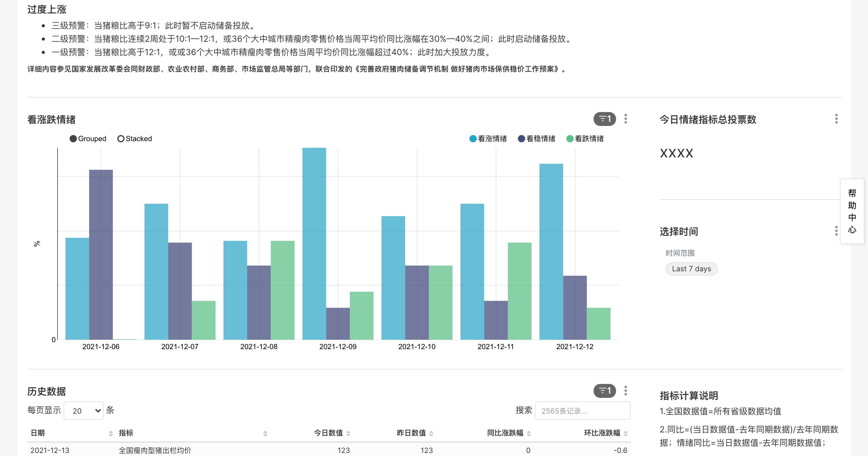Open filter badge on 看涨跌情绪 chart

click(605, 119)
